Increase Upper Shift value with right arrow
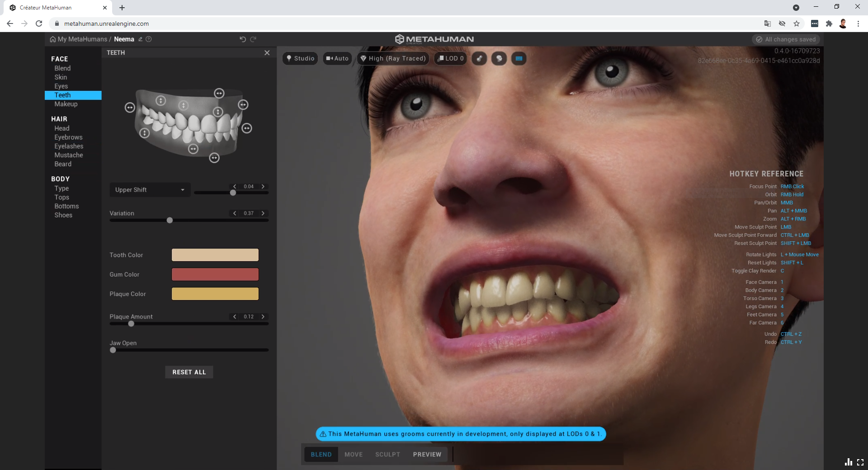The image size is (868, 470). coord(263,187)
